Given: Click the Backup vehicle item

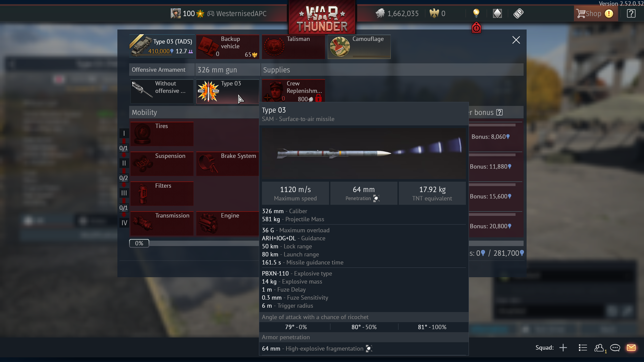Looking at the screenshot, I should click(x=227, y=47).
